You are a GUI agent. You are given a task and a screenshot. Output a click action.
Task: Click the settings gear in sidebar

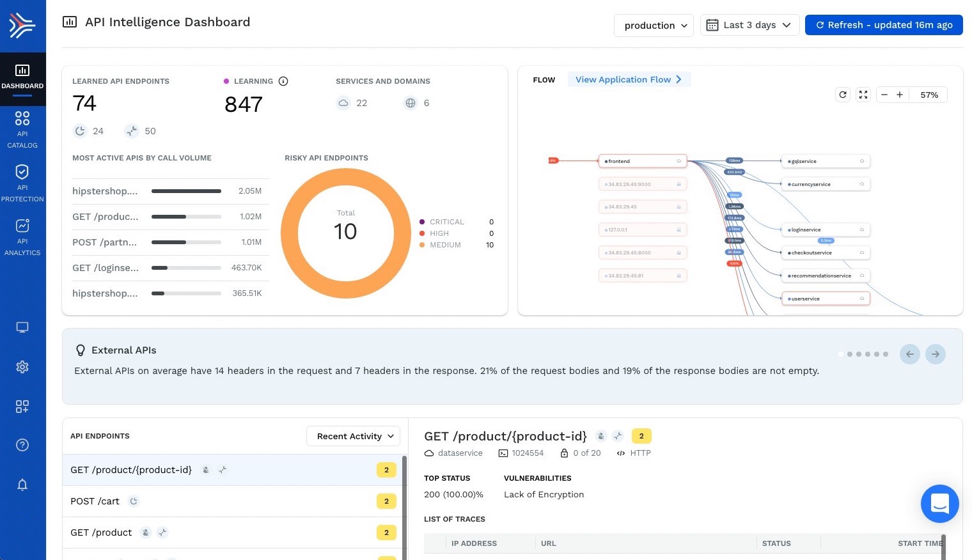[22, 367]
